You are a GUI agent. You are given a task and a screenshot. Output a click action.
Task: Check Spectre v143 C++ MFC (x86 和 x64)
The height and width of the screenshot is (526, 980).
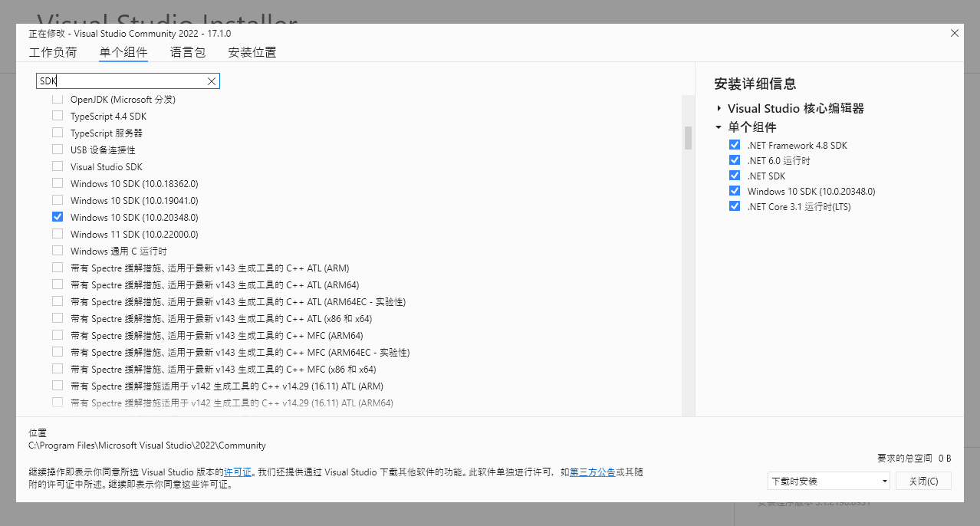coord(58,369)
